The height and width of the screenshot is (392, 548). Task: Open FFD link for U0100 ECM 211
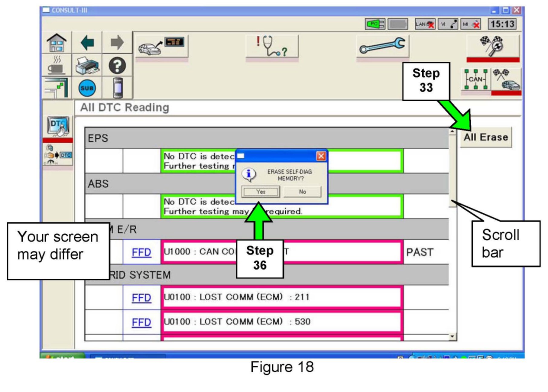coord(141,298)
